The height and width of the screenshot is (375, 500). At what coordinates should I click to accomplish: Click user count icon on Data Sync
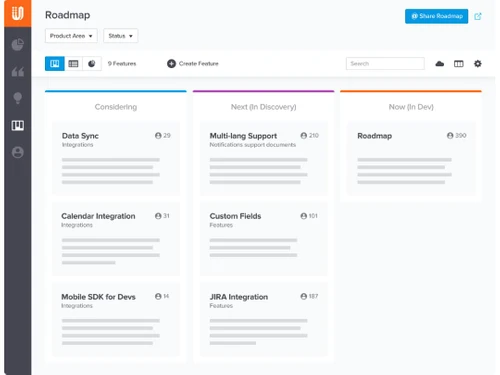coord(158,136)
